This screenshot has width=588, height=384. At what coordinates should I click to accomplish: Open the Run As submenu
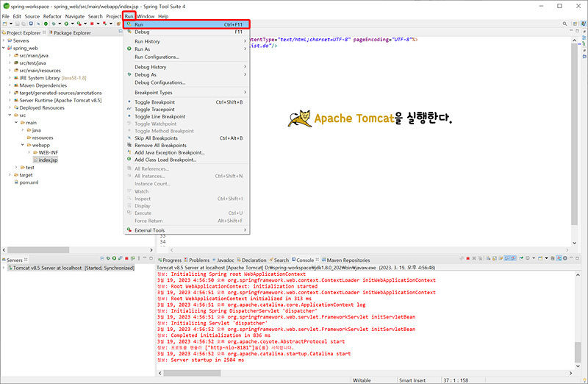click(187, 49)
